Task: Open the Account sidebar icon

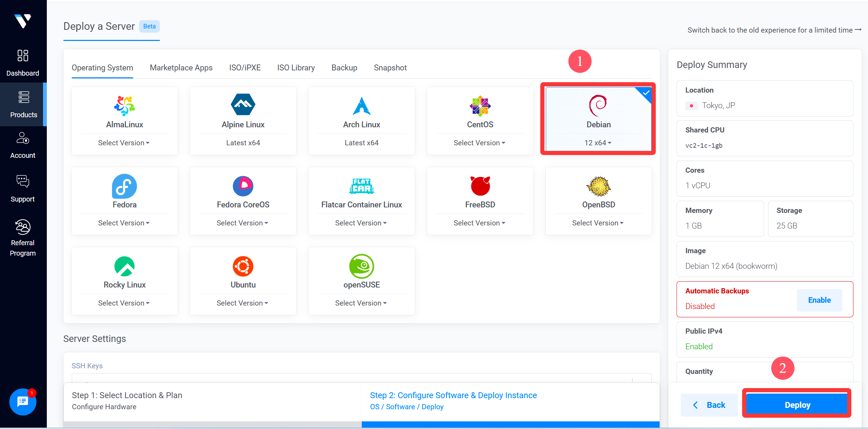Action: pos(23,138)
